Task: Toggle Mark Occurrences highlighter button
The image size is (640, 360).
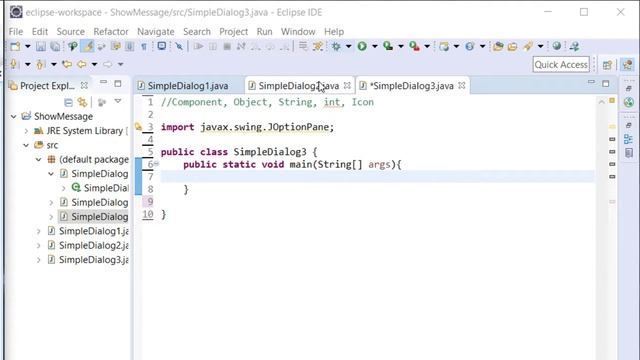Action: (88, 46)
